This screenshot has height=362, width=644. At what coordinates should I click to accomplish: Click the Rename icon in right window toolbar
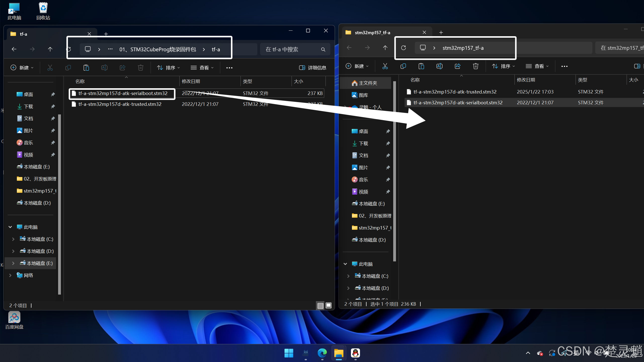[439, 66]
